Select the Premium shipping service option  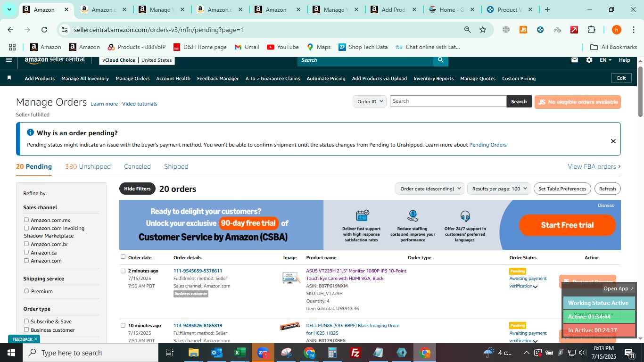(26, 291)
